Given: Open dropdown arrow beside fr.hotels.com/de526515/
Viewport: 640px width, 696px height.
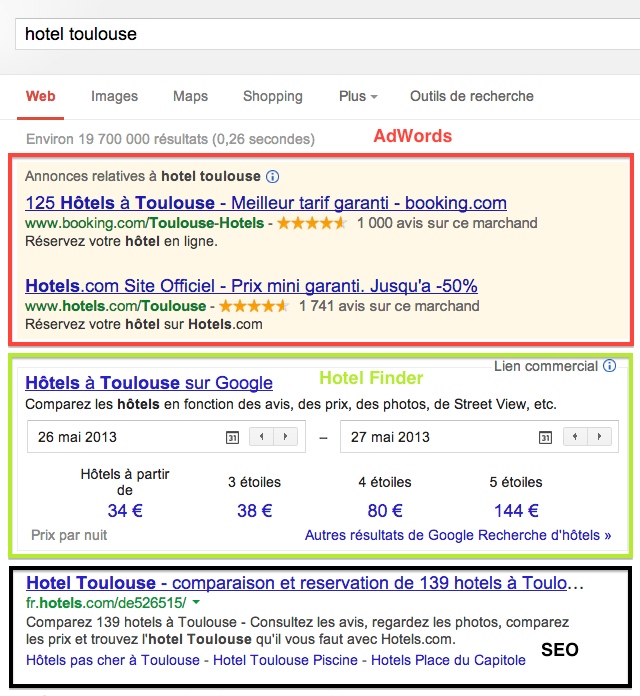Looking at the screenshot, I should tap(196, 602).
